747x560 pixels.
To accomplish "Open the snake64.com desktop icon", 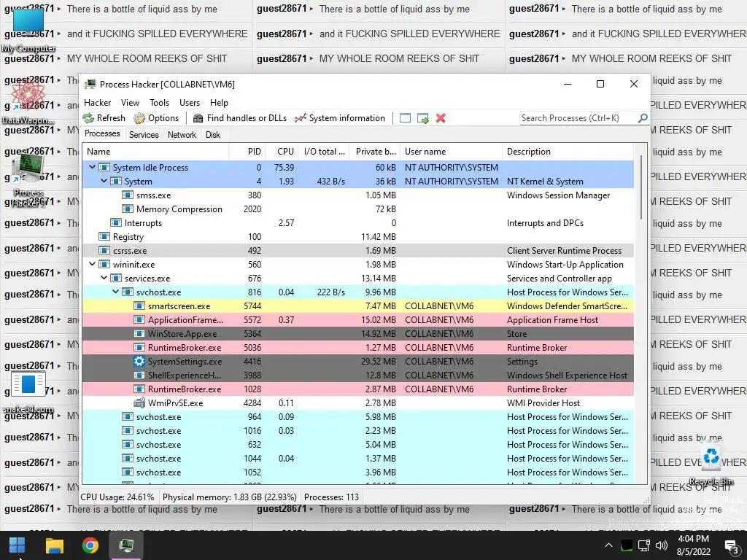I will 28,392.
